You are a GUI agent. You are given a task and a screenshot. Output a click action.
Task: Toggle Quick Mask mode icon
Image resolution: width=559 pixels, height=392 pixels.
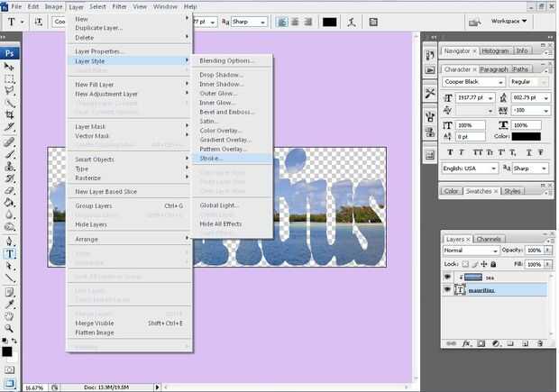(9, 369)
